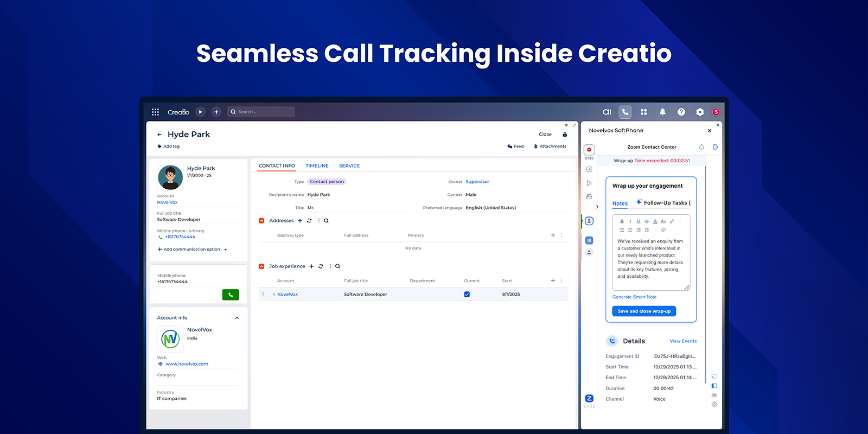Click the Creatio AI icon
The height and width of the screenshot is (434, 868).
[607, 112]
